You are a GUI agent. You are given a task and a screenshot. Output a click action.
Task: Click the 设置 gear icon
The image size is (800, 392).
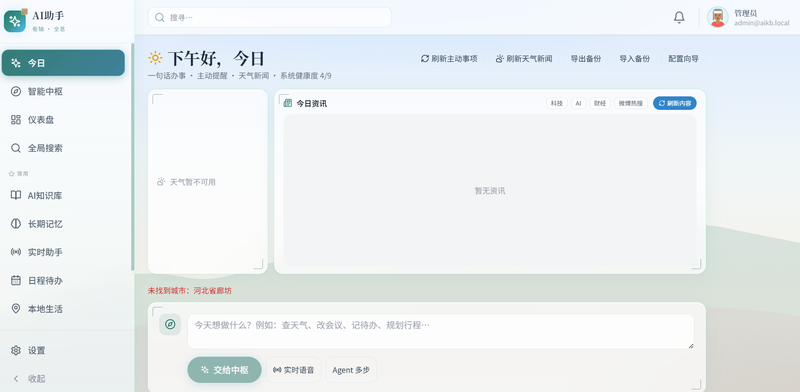click(x=16, y=351)
